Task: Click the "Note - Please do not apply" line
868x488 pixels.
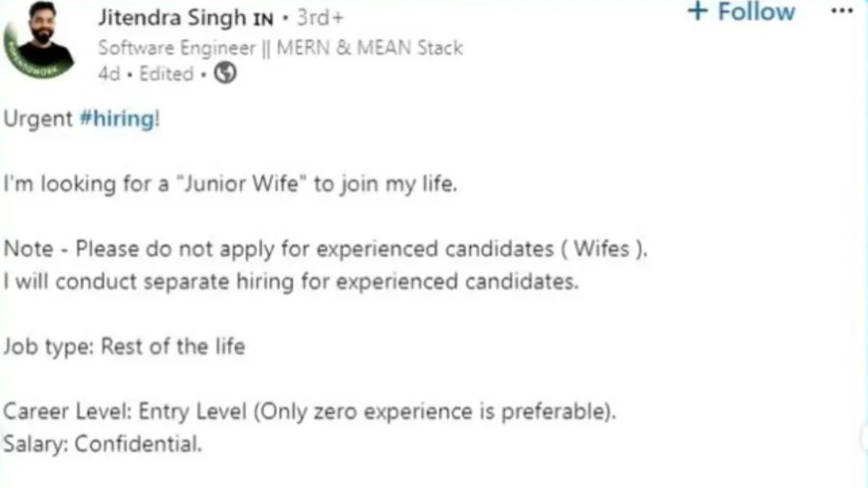Action: [x=326, y=249]
